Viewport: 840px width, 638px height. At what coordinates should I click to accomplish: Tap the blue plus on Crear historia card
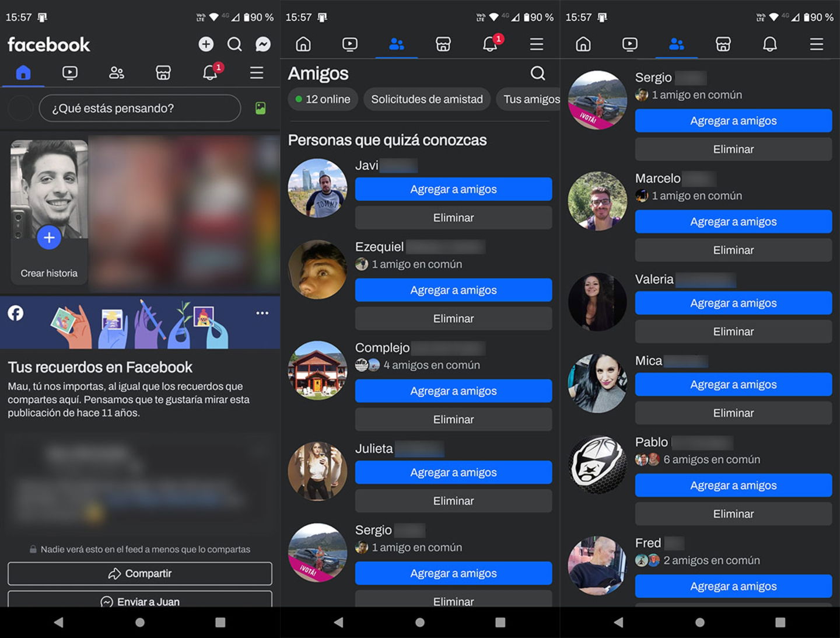click(49, 237)
